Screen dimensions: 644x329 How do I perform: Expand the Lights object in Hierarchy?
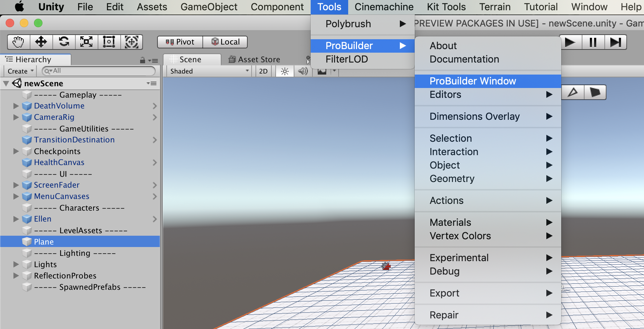[x=16, y=264]
